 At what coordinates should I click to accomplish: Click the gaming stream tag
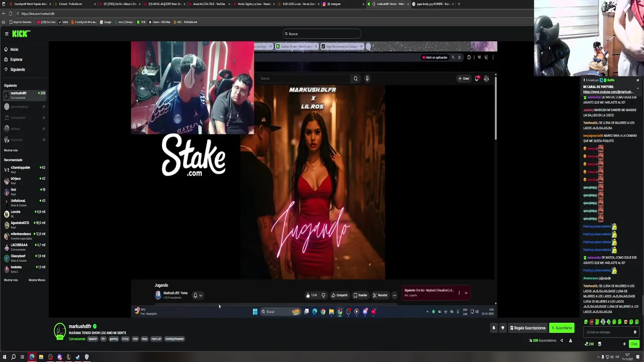point(114,339)
